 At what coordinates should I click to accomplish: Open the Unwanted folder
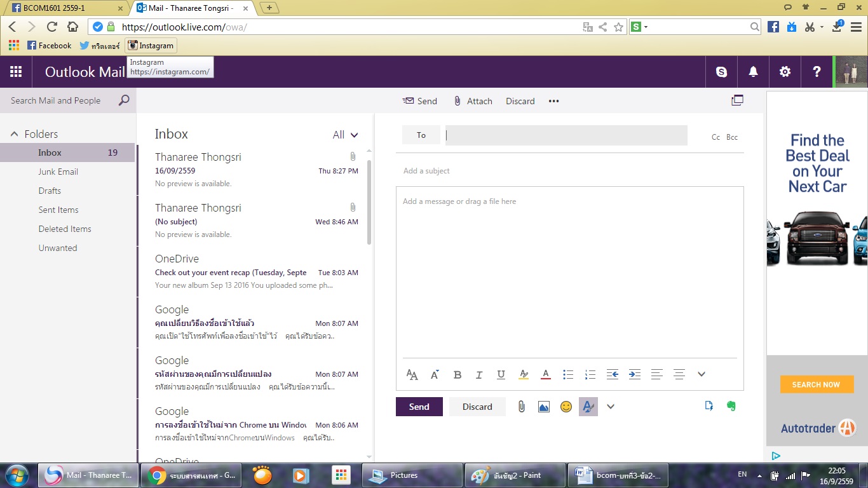(58, 248)
